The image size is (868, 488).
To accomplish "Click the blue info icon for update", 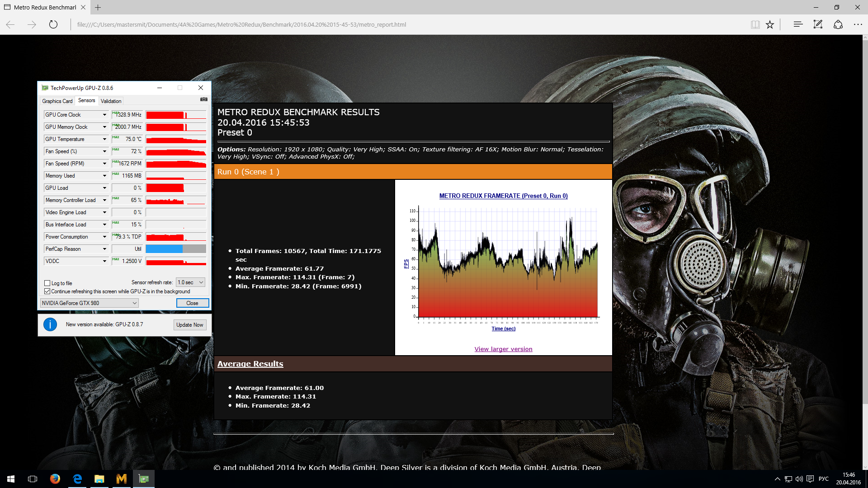I will pos(50,324).
